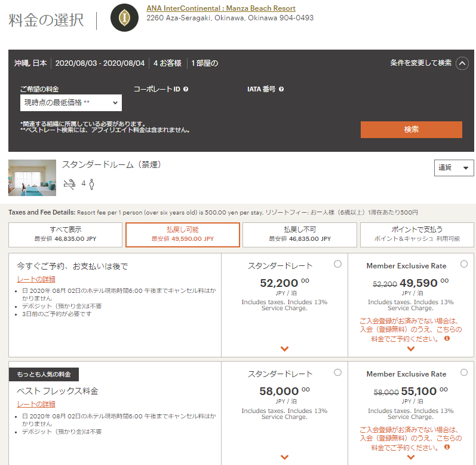
Task: Switch to the すべて表示 rate tab
Action: click(x=66, y=234)
